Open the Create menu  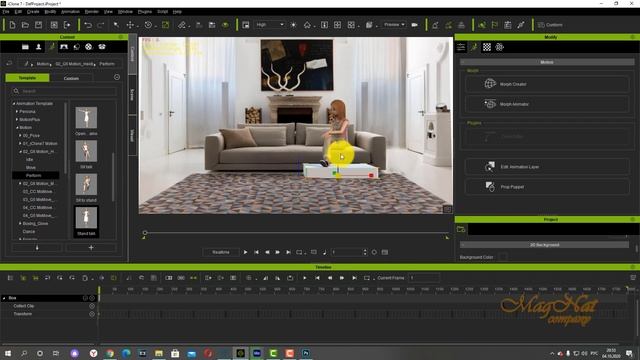[x=33, y=12]
